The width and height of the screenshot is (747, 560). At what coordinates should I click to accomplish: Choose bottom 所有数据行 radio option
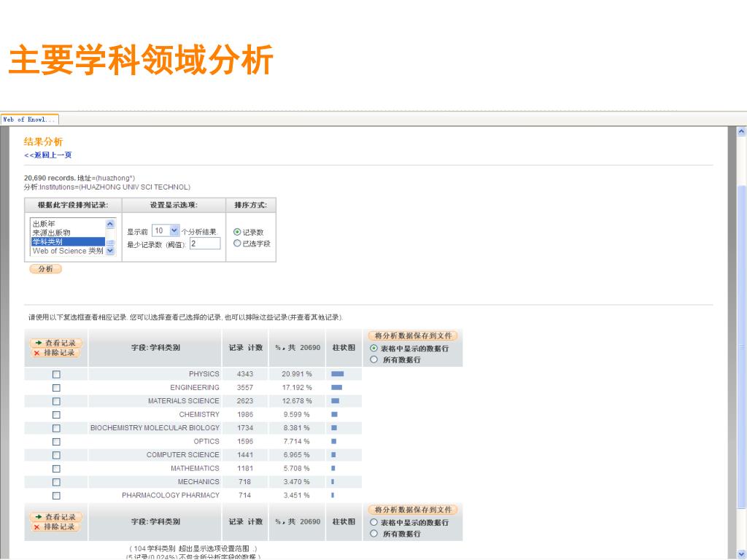coord(373,533)
